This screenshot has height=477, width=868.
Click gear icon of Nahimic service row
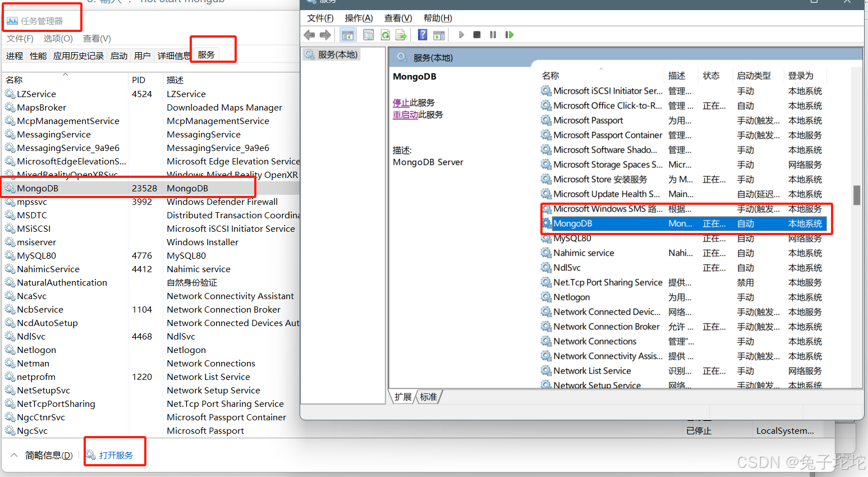pyautogui.click(x=546, y=253)
